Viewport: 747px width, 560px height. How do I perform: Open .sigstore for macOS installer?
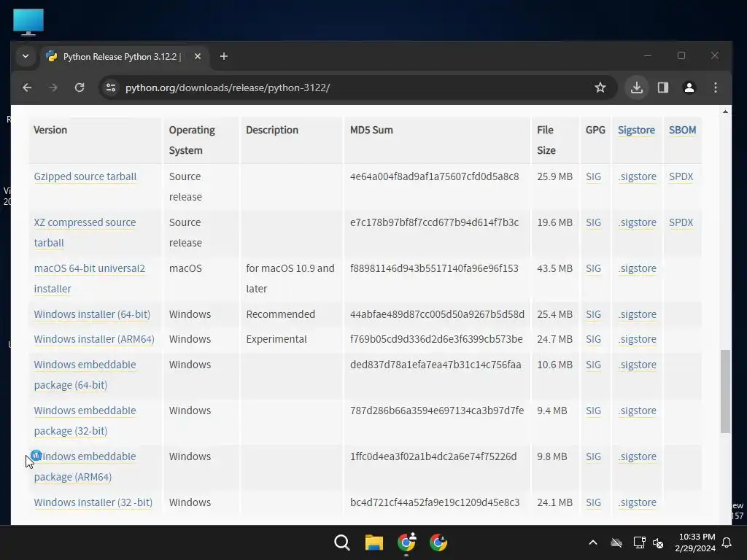[x=637, y=268]
